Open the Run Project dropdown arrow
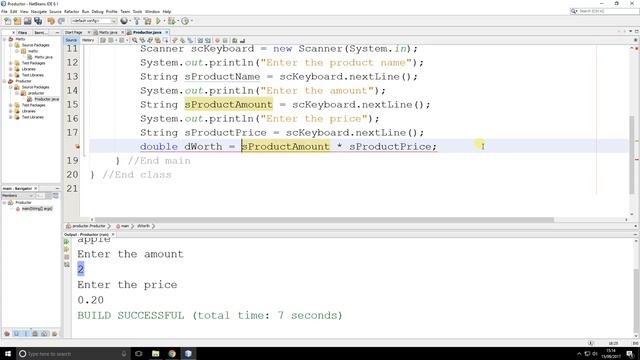 (x=164, y=21)
